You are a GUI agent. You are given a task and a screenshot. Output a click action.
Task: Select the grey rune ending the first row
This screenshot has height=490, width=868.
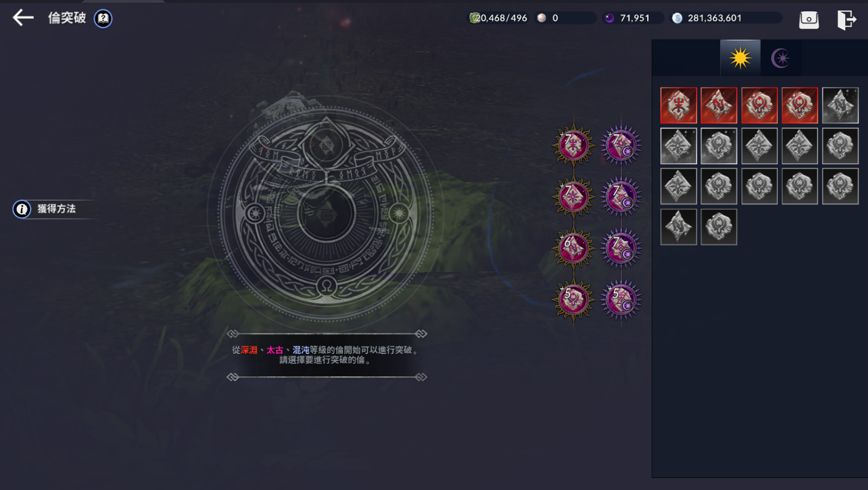click(840, 105)
